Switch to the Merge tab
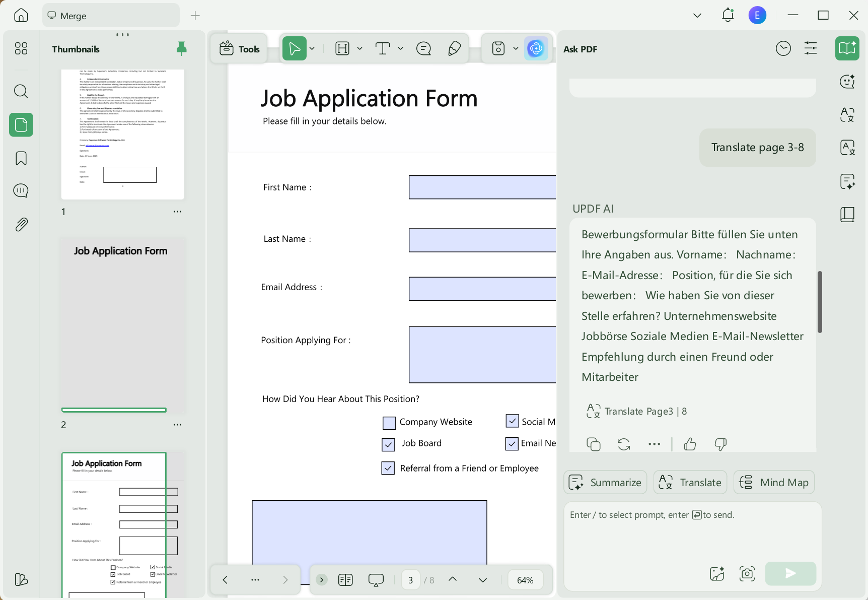 111,16
